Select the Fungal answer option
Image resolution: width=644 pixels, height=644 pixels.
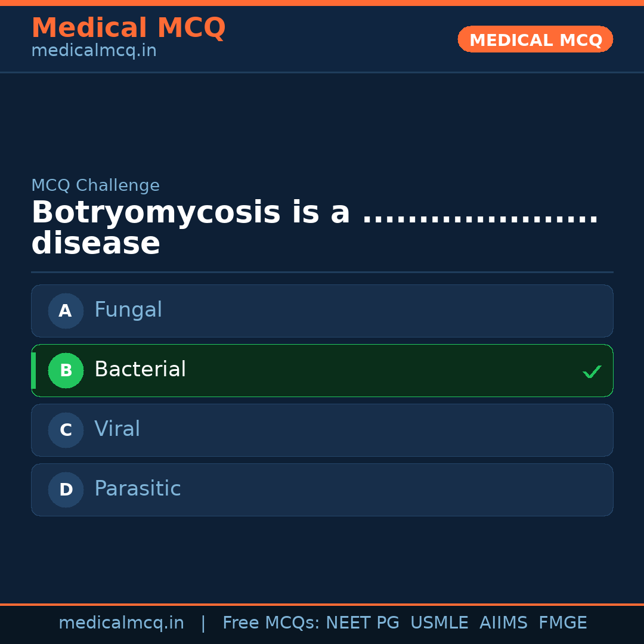pos(322,311)
